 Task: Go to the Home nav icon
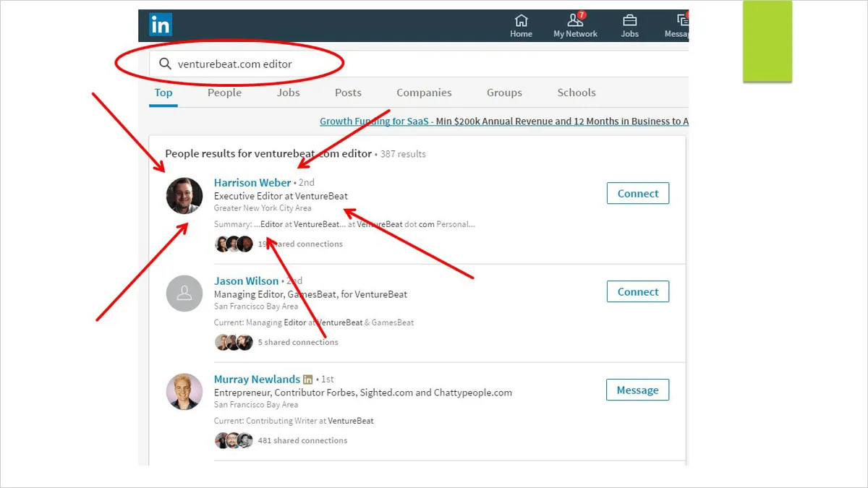tap(521, 25)
